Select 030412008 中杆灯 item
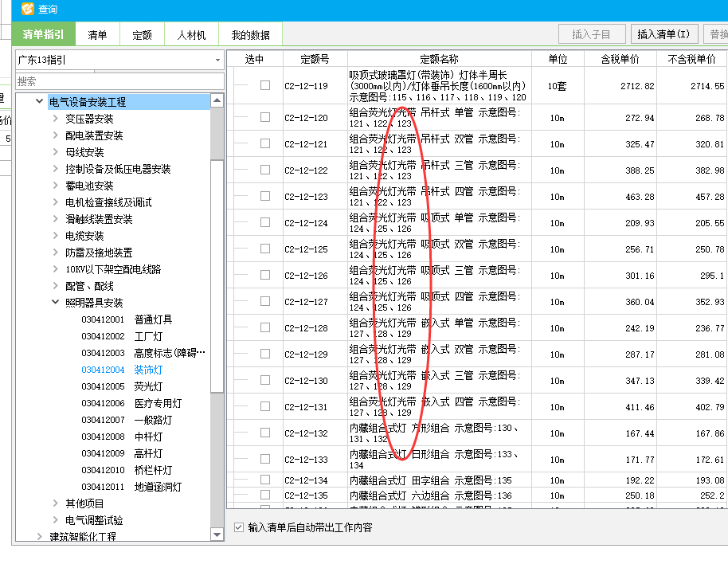The image size is (728, 564). coord(122,437)
